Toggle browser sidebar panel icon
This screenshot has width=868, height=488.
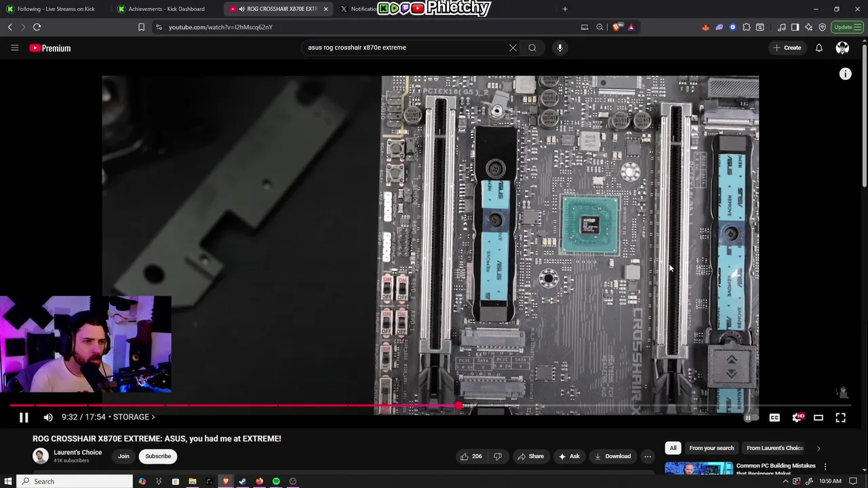click(x=795, y=27)
